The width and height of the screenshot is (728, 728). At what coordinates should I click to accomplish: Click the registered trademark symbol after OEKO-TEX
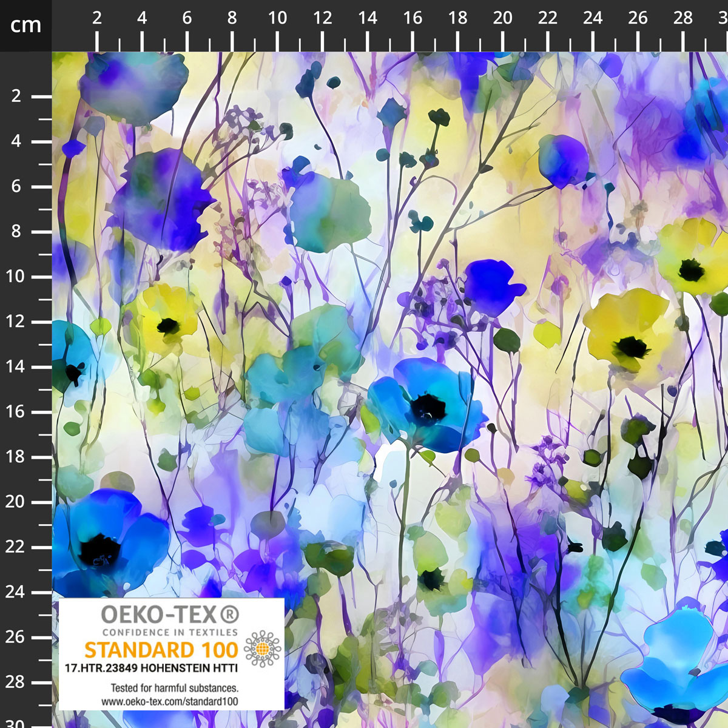click(x=229, y=615)
